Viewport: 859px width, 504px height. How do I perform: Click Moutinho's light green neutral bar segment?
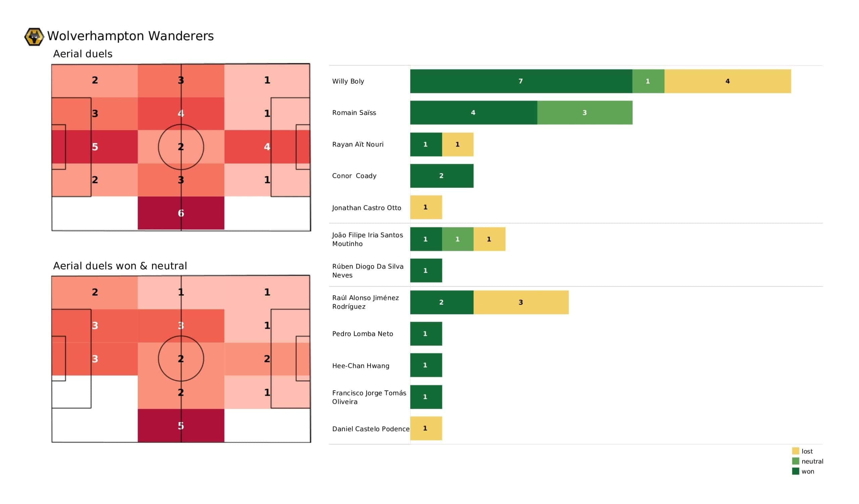(457, 239)
